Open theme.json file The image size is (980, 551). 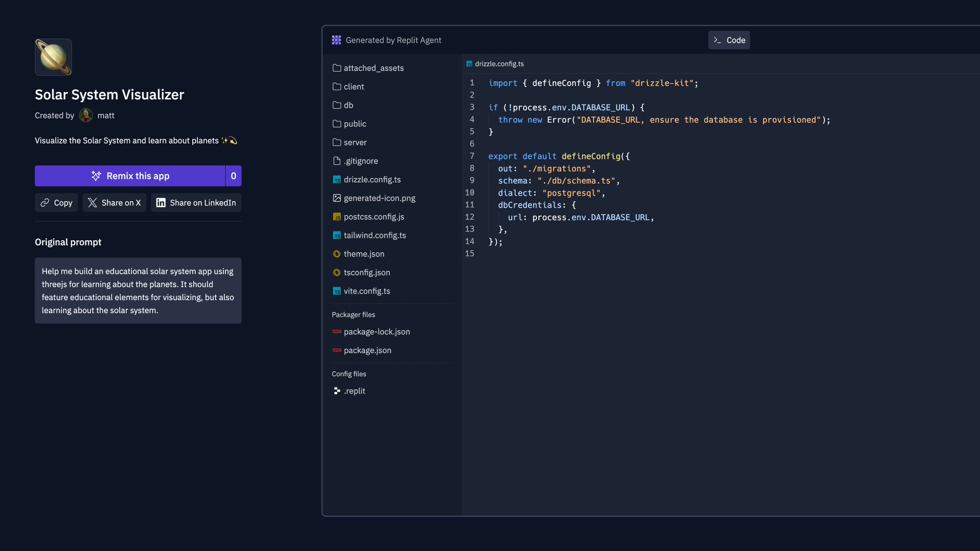coord(358,254)
